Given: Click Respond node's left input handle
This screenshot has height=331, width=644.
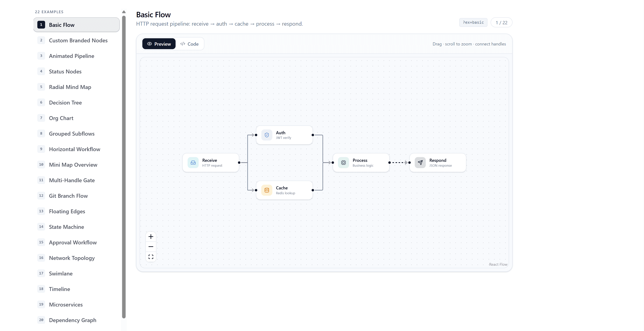Looking at the screenshot, I should [x=409, y=163].
